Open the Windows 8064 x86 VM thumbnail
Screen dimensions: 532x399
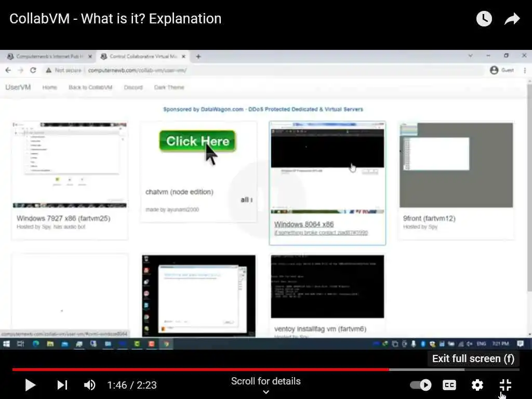point(327,168)
